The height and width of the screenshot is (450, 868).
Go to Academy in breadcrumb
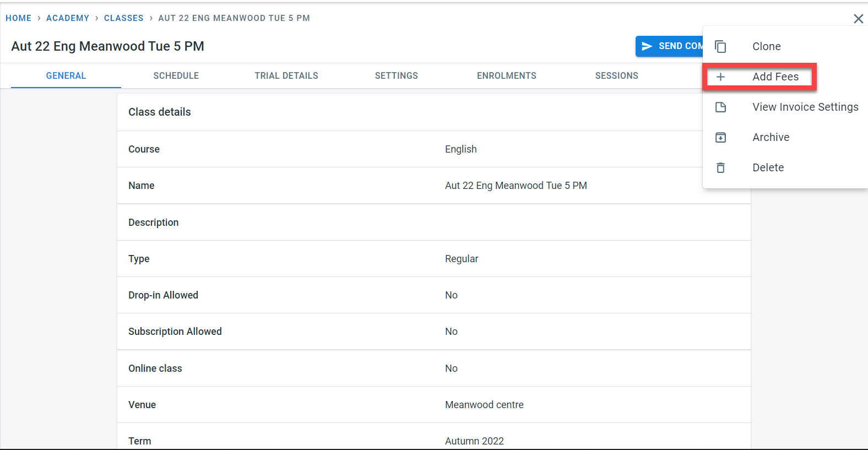click(x=68, y=18)
